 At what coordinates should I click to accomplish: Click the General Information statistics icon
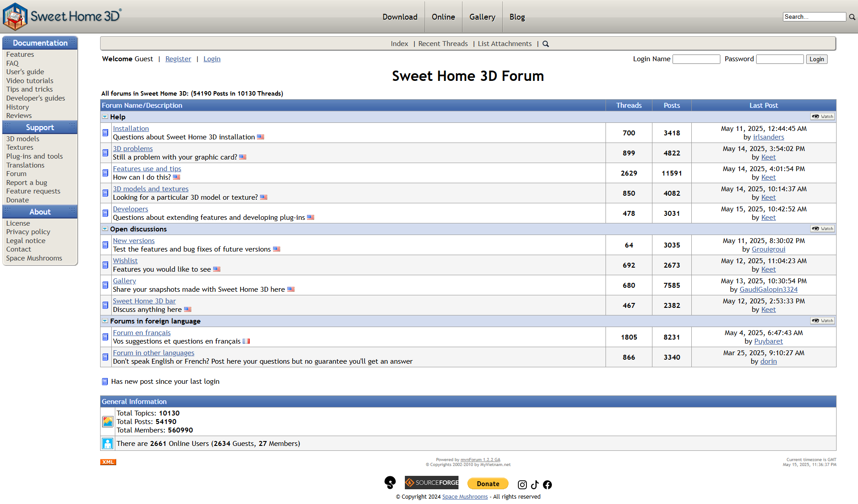pyautogui.click(x=108, y=421)
